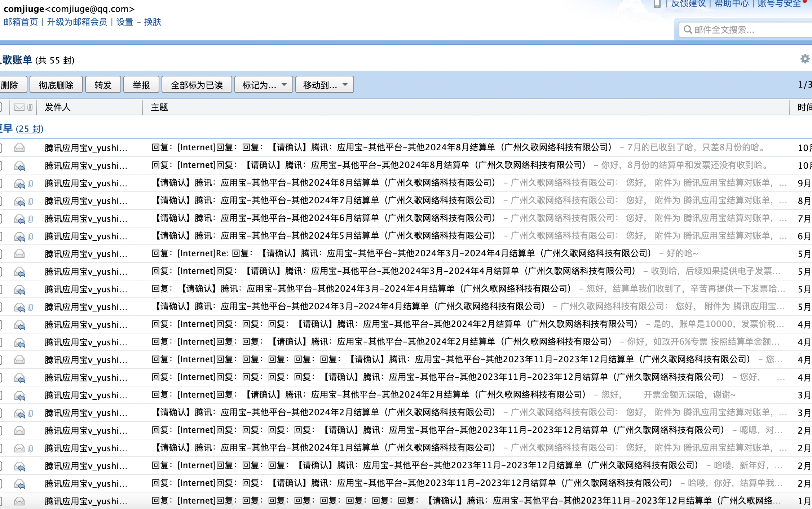
Task: Open 升级为邮箱会员 link
Action: (77, 22)
